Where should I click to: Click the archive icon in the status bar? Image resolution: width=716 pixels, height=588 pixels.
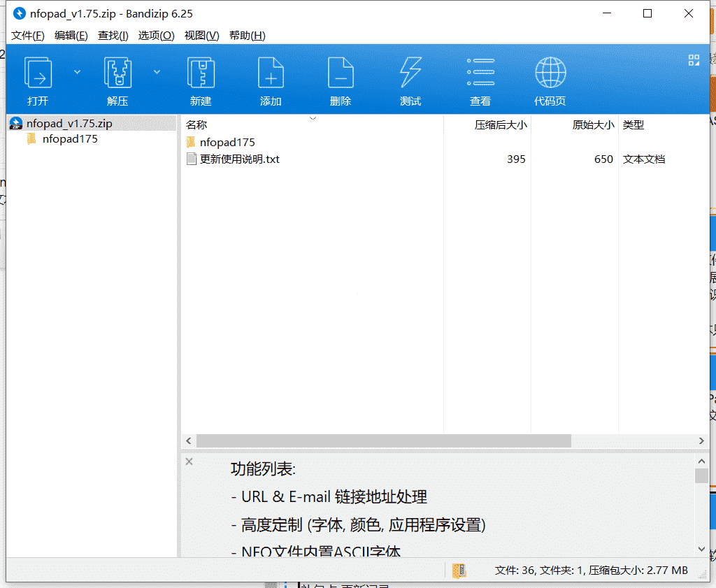459,571
